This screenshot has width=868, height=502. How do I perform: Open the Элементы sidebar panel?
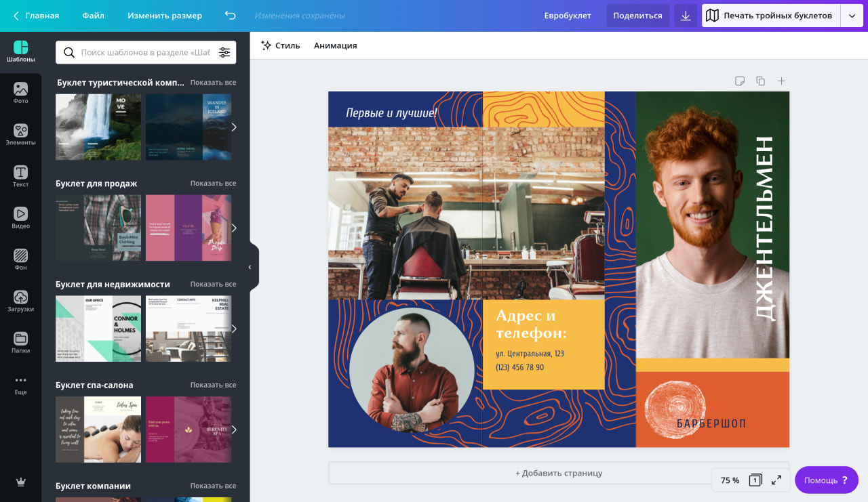(x=20, y=135)
